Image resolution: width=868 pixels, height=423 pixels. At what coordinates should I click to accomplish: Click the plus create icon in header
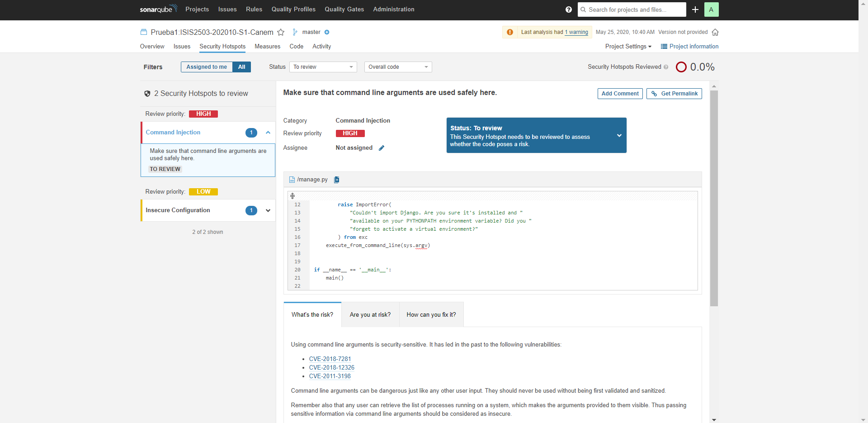(695, 10)
